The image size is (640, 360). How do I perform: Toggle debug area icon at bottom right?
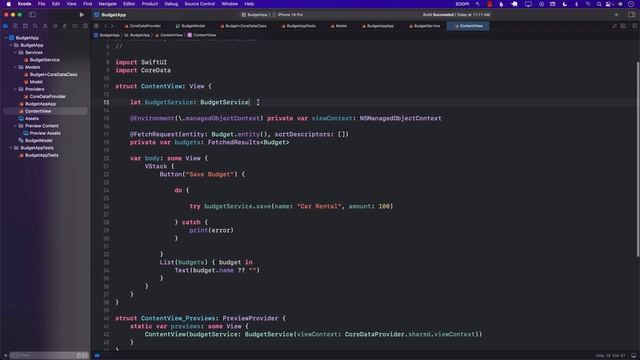click(x=634, y=356)
